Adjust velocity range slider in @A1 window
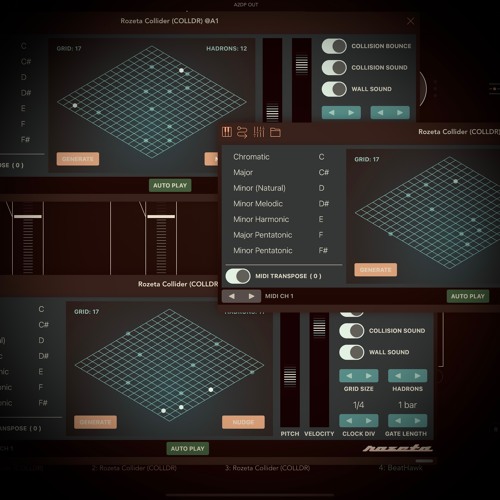 click(302, 80)
